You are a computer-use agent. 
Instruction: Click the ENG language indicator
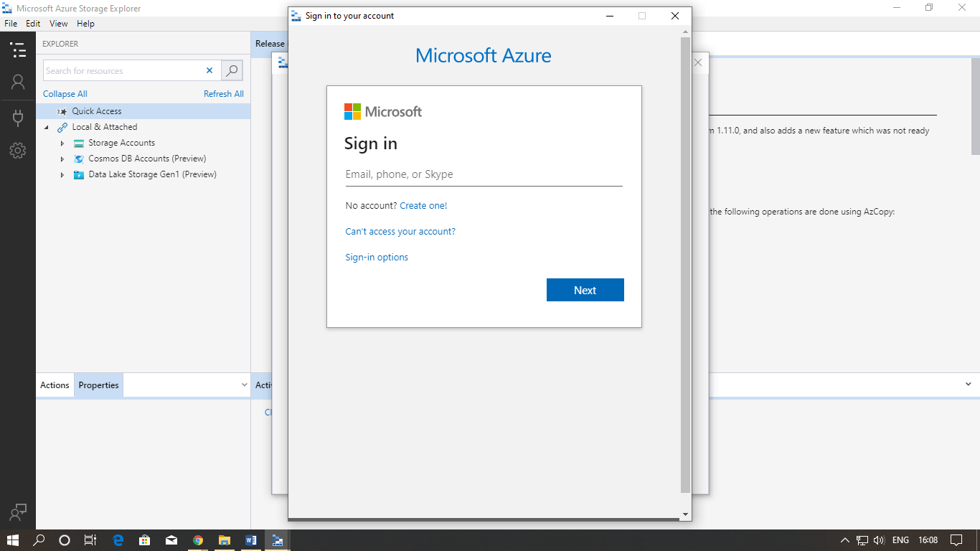901,540
